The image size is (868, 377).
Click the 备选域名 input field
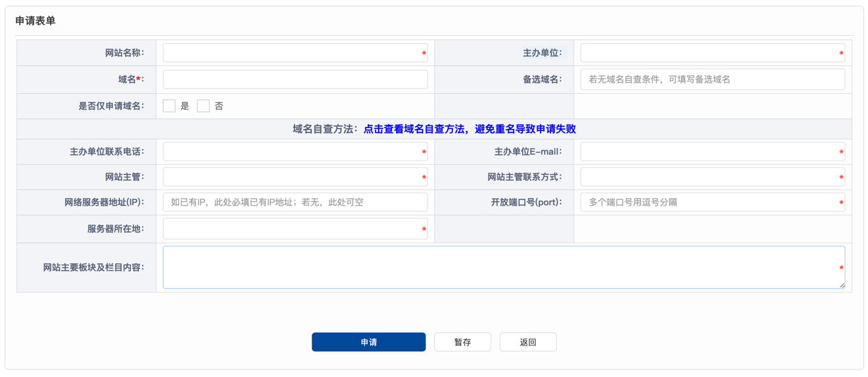tap(712, 80)
